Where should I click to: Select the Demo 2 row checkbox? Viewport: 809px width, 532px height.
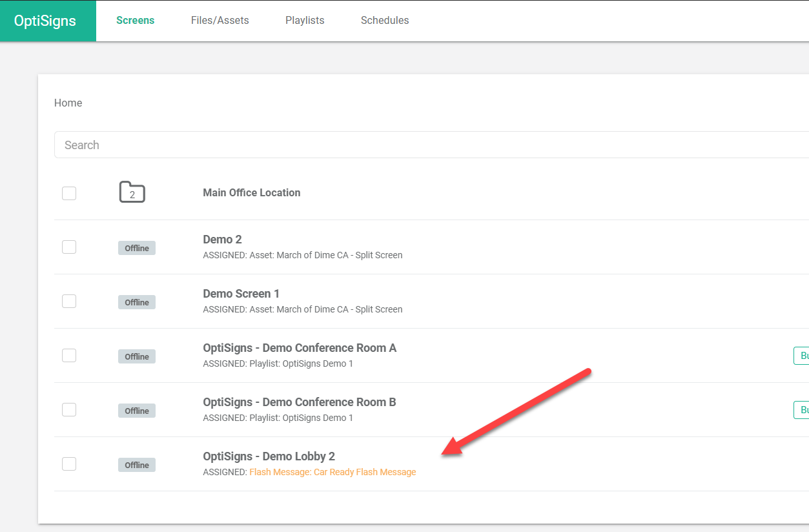pyautogui.click(x=69, y=247)
